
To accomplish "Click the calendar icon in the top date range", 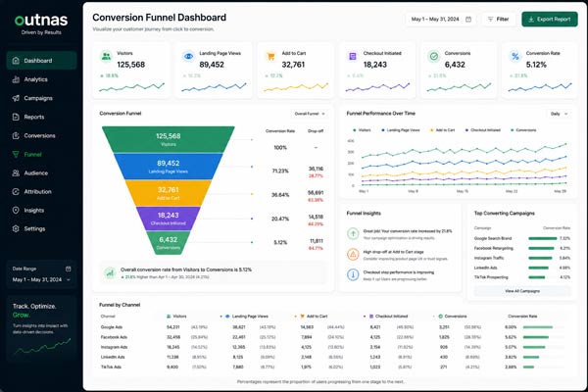I will 468,20.
